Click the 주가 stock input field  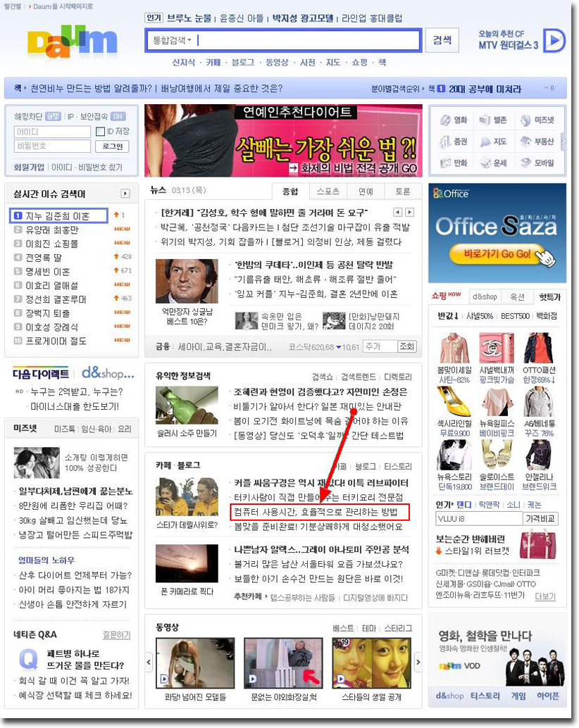380,346
